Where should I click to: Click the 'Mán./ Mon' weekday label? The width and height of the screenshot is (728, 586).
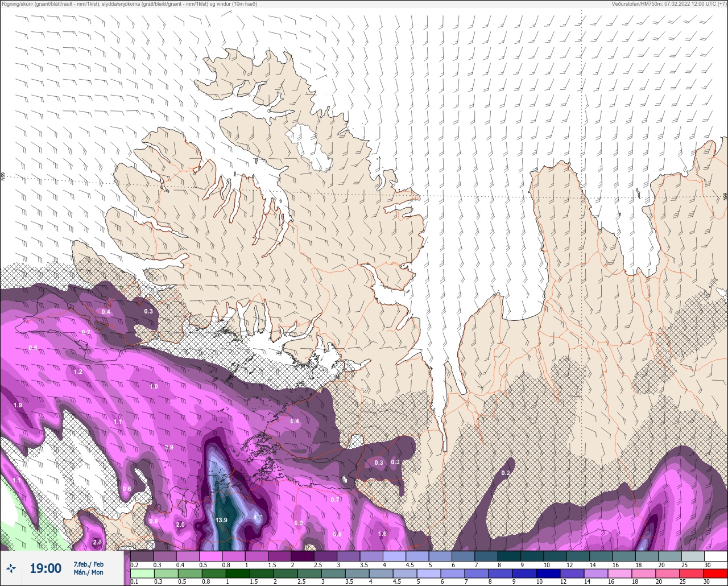coord(88,572)
